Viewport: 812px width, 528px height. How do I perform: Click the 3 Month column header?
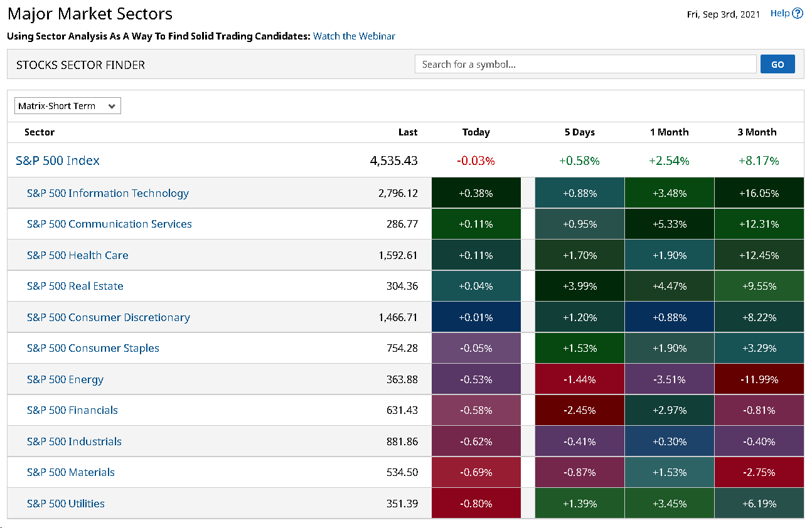(x=757, y=132)
